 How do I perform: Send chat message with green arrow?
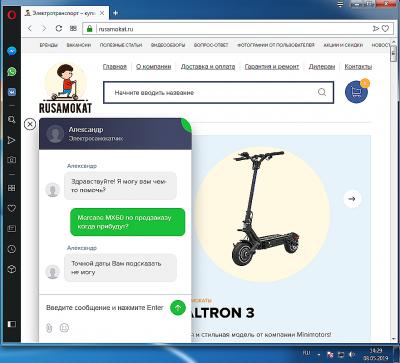click(x=178, y=307)
